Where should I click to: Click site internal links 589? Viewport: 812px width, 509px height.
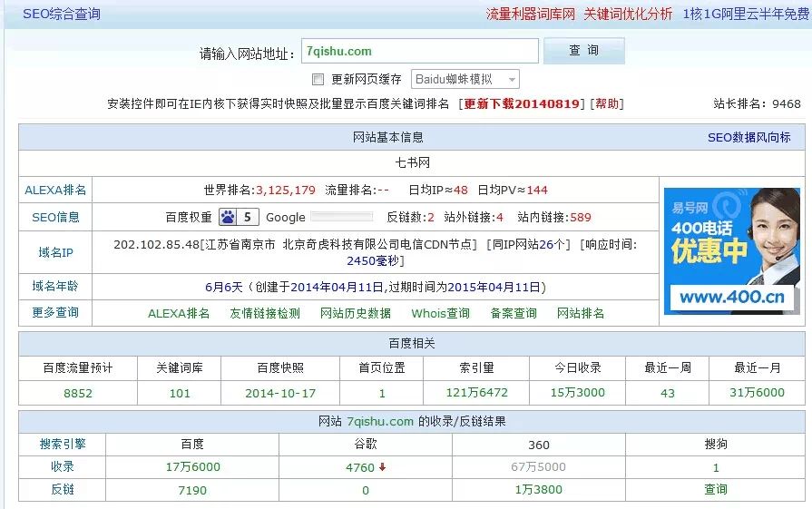pos(581,217)
